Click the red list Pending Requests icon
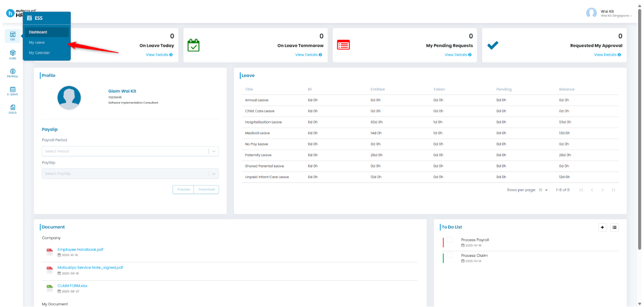The image size is (644, 307). (343, 45)
